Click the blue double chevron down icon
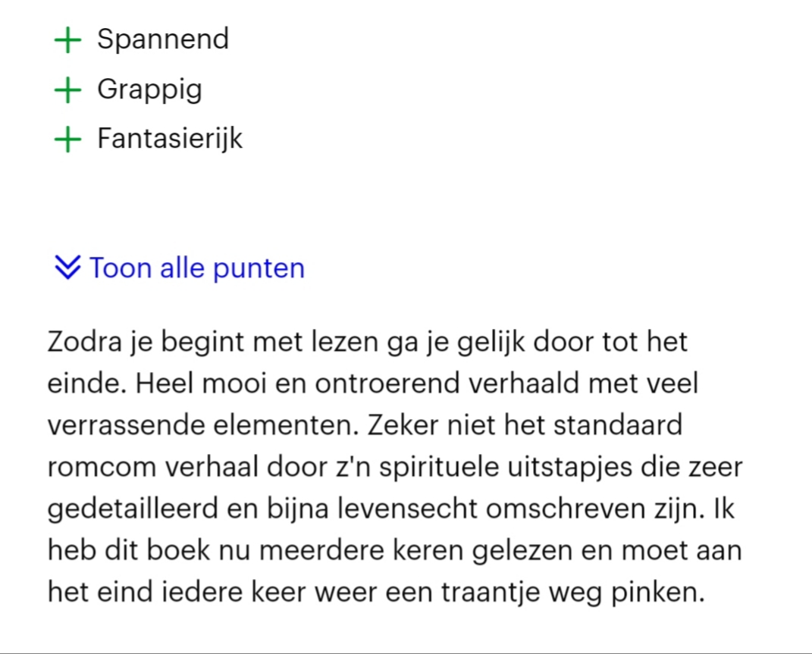The height and width of the screenshot is (654, 812). point(67,268)
